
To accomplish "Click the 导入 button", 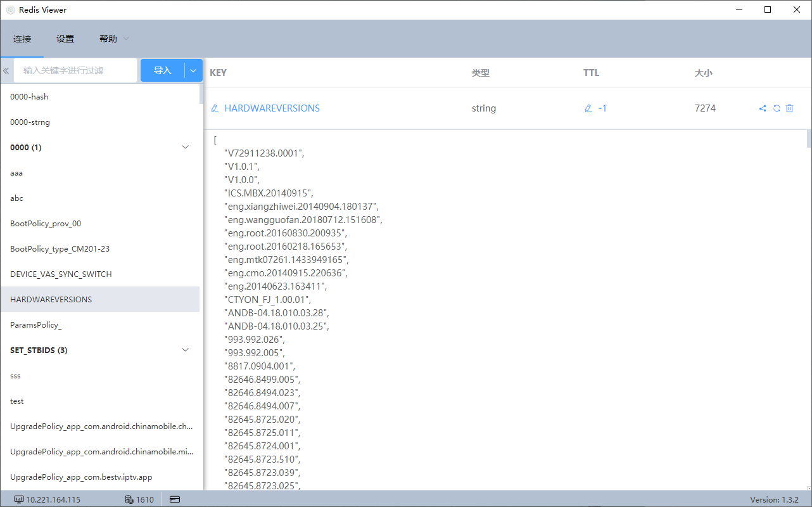I will pyautogui.click(x=163, y=70).
